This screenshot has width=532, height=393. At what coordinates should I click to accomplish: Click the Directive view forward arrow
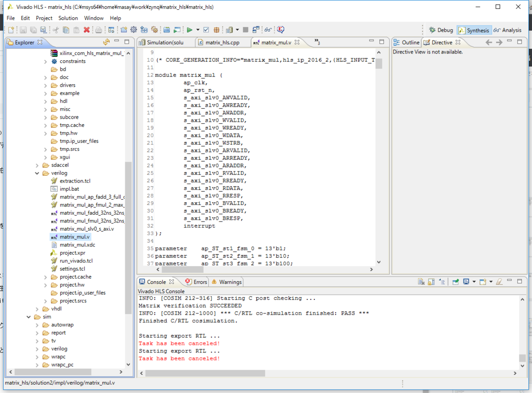(x=499, y=42)
